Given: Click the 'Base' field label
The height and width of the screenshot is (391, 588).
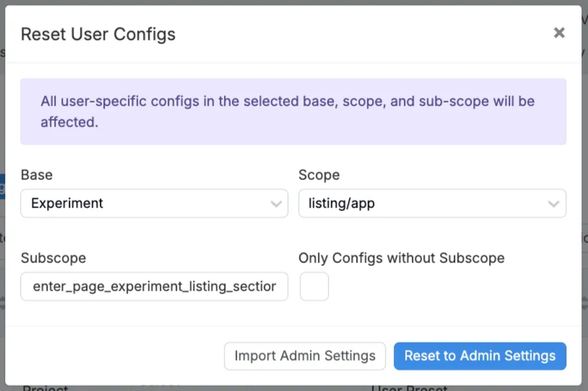Looking at the screenshot, I should [x=37, y=175].
